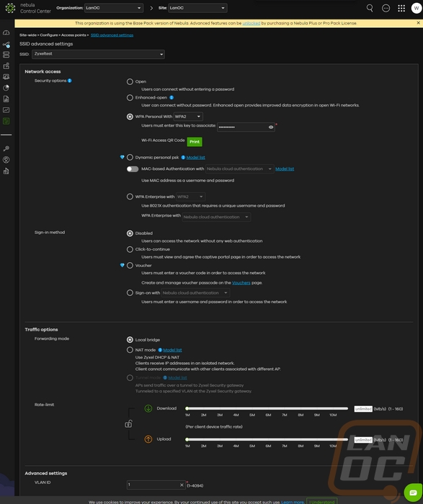Open the dashboard gauge sidebar icon
The image size is (423, 504).
click(x=6, y=33)
